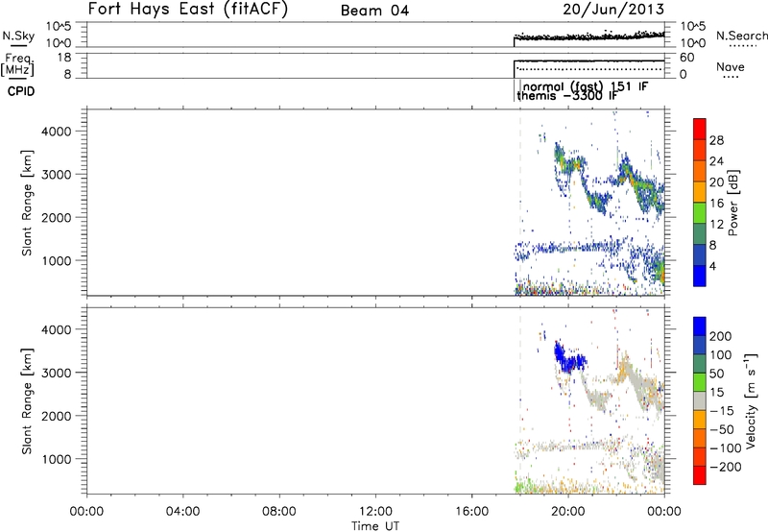
Task: Click the '200' tick on Velocity color bar
Action: click(721, 336)
